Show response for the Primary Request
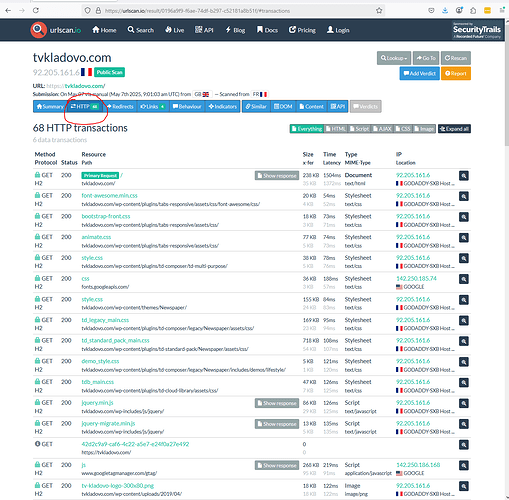 click(x=277, y=176)
